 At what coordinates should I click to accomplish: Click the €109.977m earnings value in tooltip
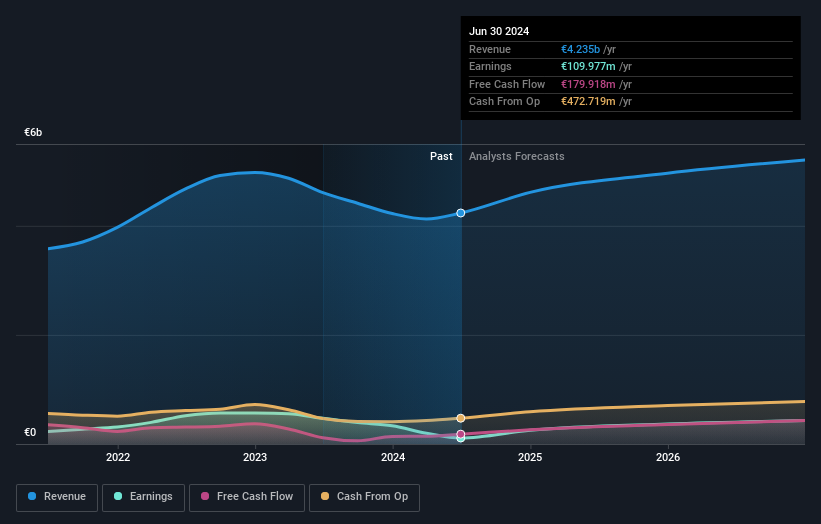pos(588,66)
